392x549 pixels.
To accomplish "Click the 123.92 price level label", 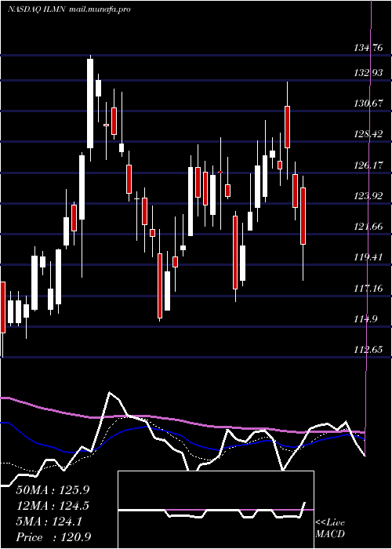I will 368,196.
